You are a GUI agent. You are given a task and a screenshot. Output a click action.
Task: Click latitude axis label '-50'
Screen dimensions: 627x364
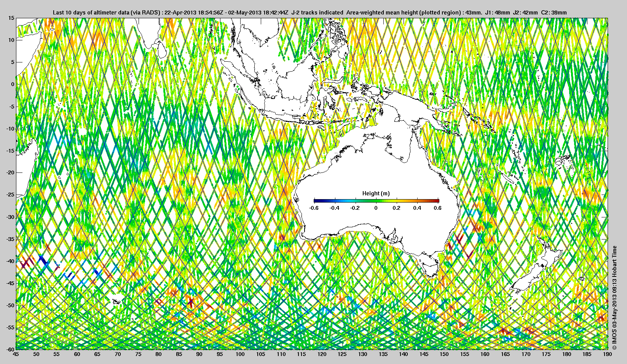click(11, 305)
